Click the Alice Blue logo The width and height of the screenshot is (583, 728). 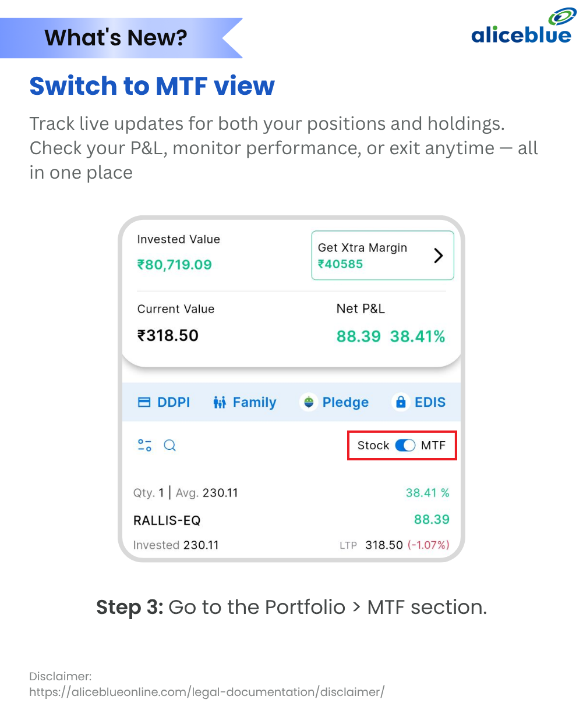click(522, 26)
